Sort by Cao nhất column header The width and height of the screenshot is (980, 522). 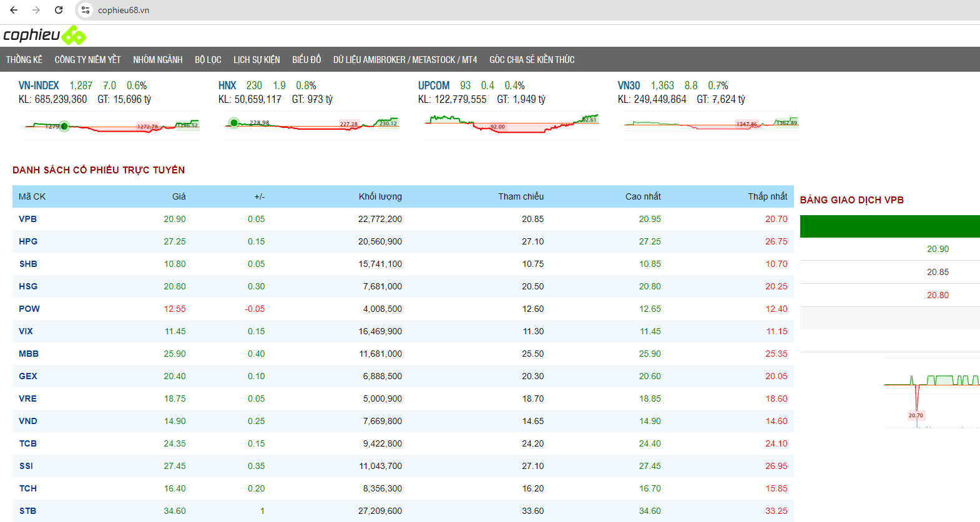coord(643,196)
